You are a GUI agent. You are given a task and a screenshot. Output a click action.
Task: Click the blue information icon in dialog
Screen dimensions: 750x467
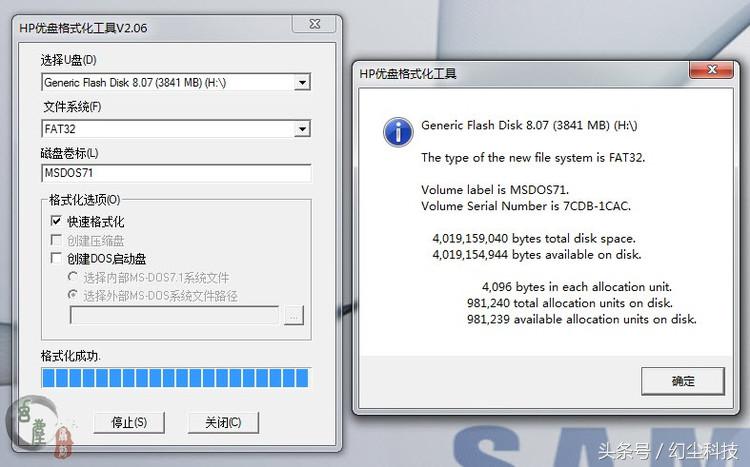(398, 132)
